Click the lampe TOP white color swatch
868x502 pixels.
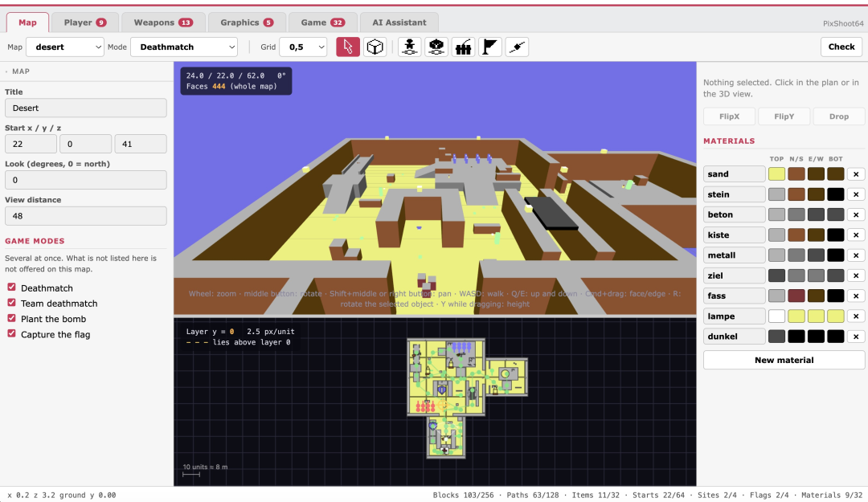click(x=776, y=316)
